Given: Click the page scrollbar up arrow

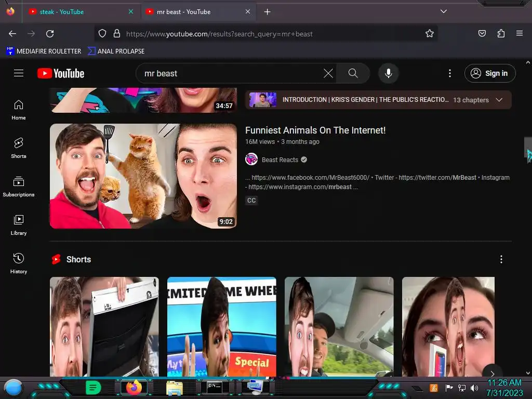Looking at the screenshot, I should 528,62.
